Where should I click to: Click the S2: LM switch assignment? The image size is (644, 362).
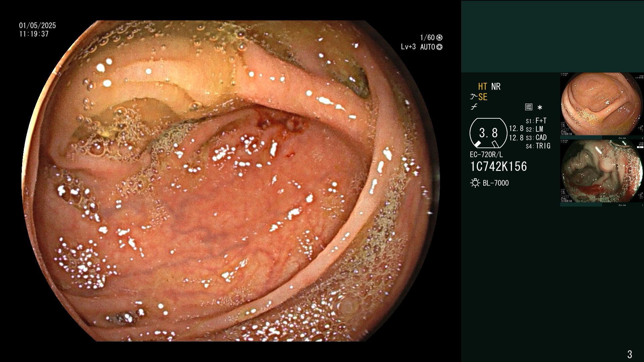[x=534, y=129]
